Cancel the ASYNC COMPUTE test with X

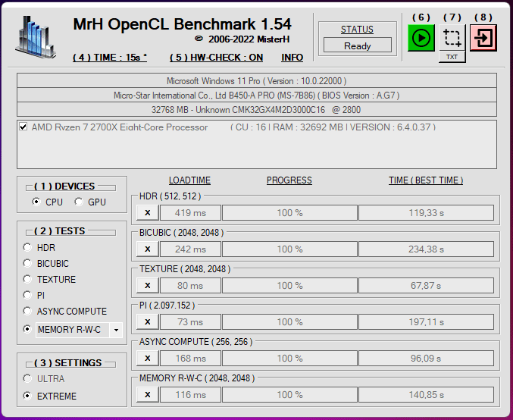click(148, 358)
